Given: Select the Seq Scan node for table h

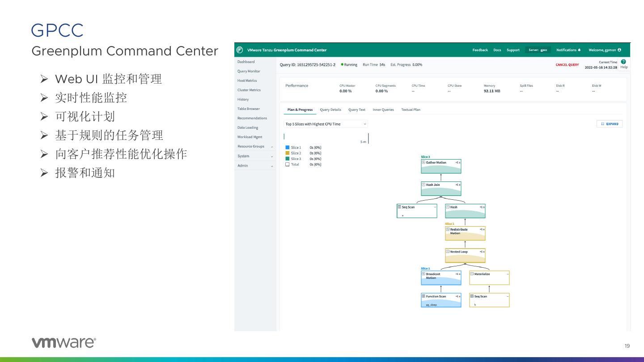Looking at the screenshot, I should [x=489, y=300].
